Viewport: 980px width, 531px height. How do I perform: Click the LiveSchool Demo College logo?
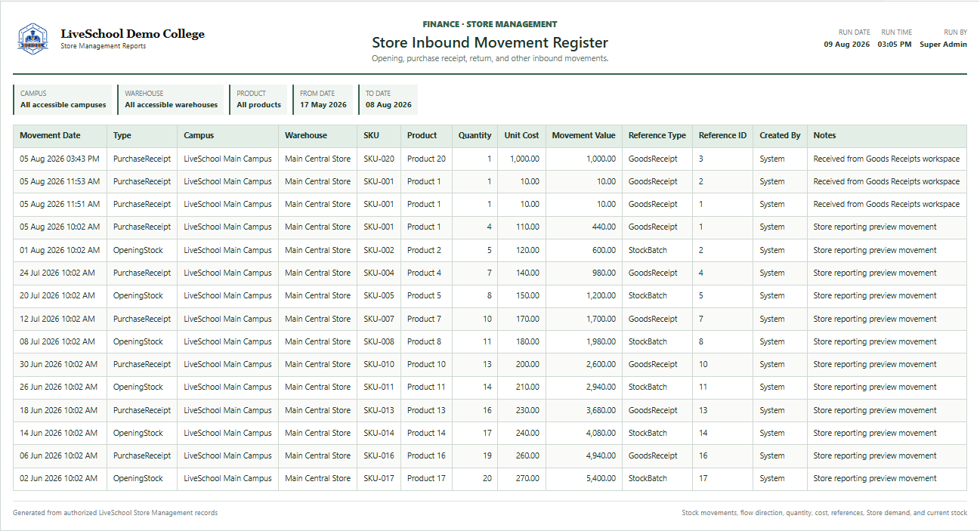click(32, 39)
